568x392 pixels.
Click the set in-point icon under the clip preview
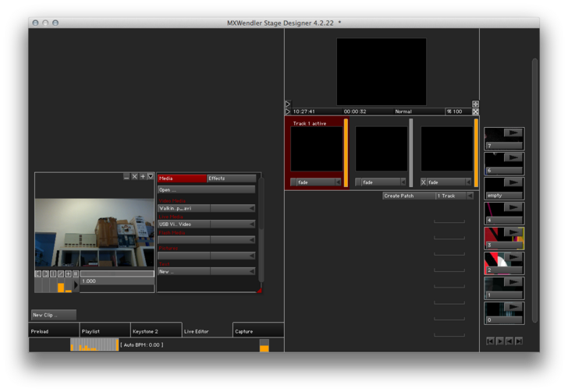(38, 274)
